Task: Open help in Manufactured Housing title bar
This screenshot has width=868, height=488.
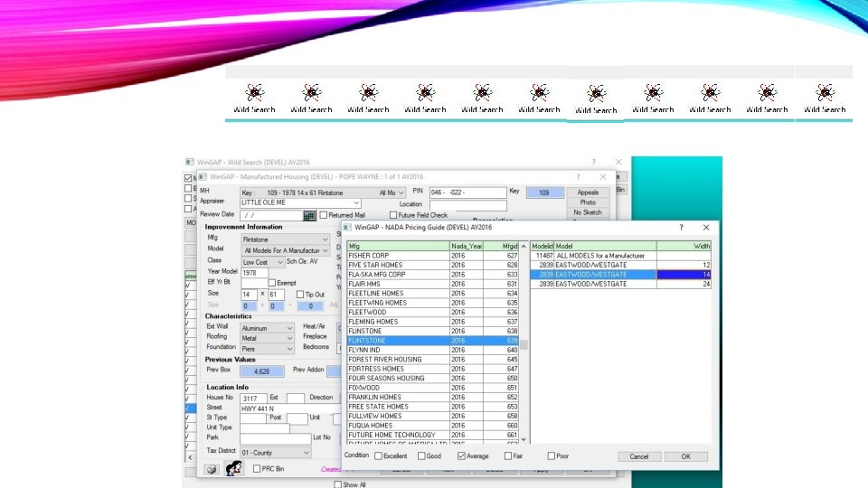Action: pyautogui.click(x=578, y=177)
